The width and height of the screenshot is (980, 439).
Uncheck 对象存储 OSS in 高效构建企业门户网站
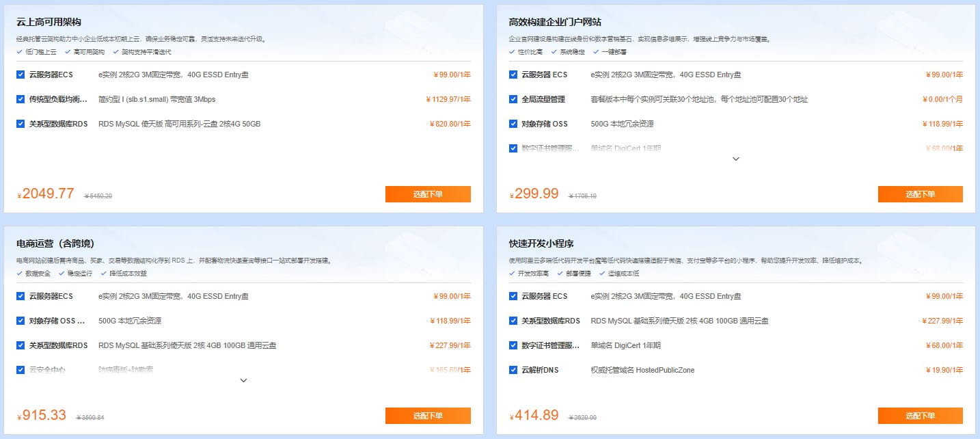pyautogui.click(x=513, y=124)
